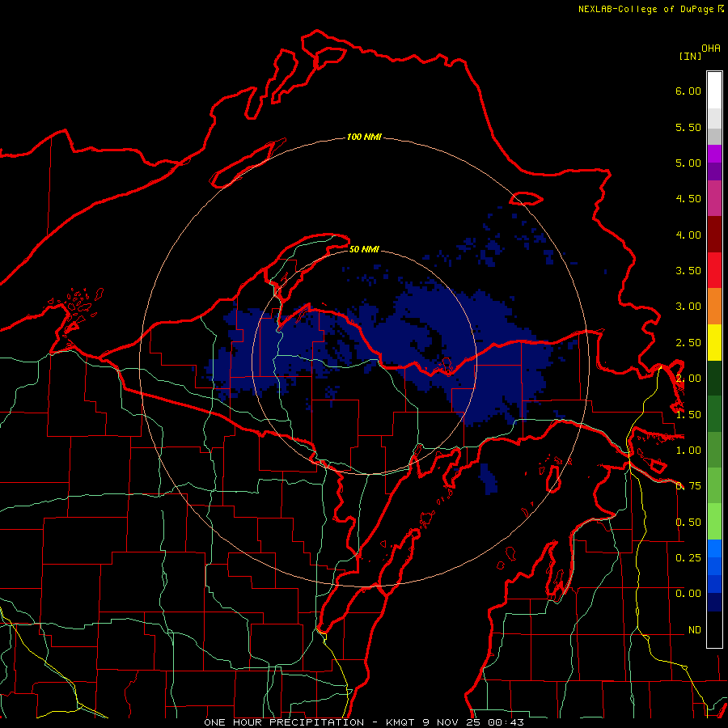Click the dark green swatch beside 2.00
Image resolution: width=728 pixels, height=728 pixels.
714,378
